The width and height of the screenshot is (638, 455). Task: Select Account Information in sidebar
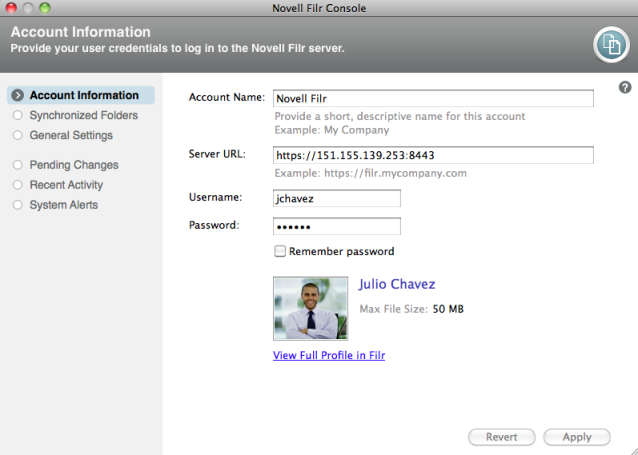click(81, 95)
